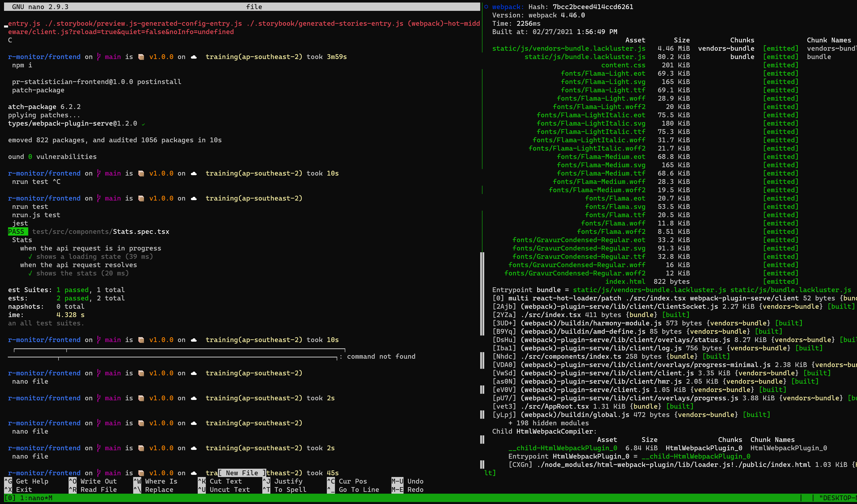The width and height of the screenshot is (857, 504).
Task: Click the static/js/vendors~bundle.lackluster.js asset name
Action: coord(569,49)
